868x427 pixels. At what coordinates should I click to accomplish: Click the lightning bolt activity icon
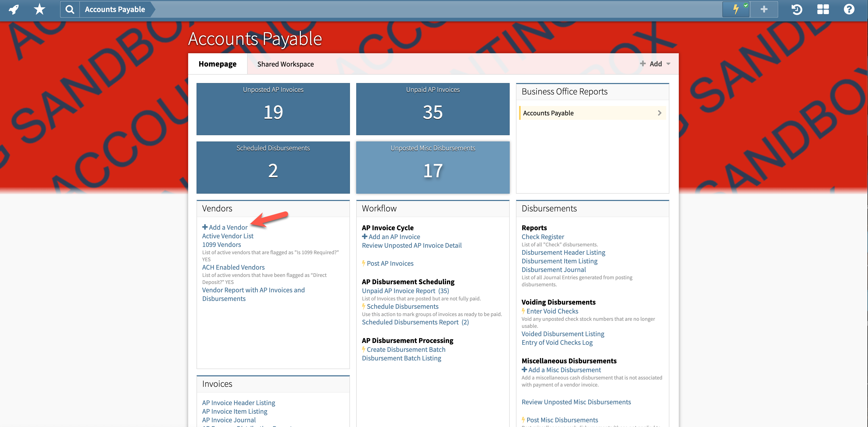[x=736, y=9]
